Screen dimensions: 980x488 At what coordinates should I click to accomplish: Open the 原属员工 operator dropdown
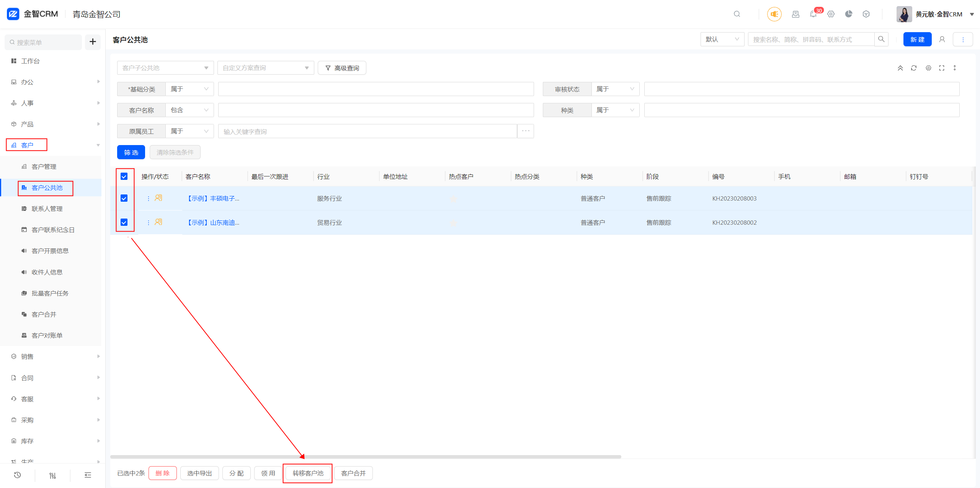189,131
